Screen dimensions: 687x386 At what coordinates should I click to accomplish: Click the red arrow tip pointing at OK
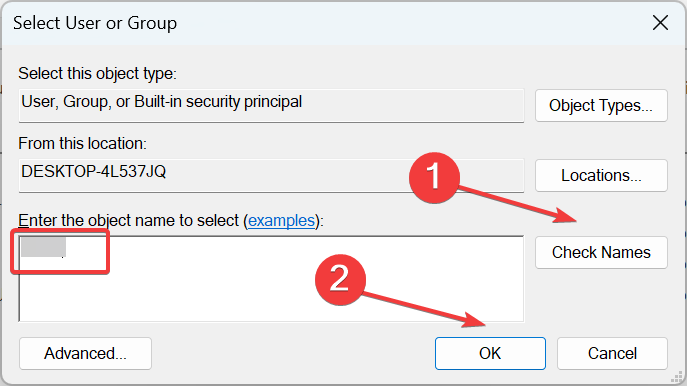pyautogui.click(x=482, y=323)
